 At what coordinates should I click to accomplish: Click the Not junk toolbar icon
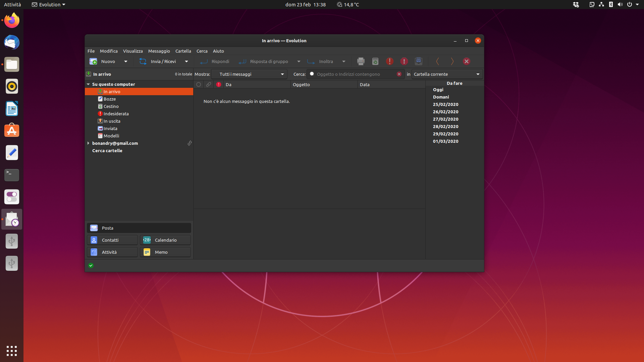coord(404,61)
